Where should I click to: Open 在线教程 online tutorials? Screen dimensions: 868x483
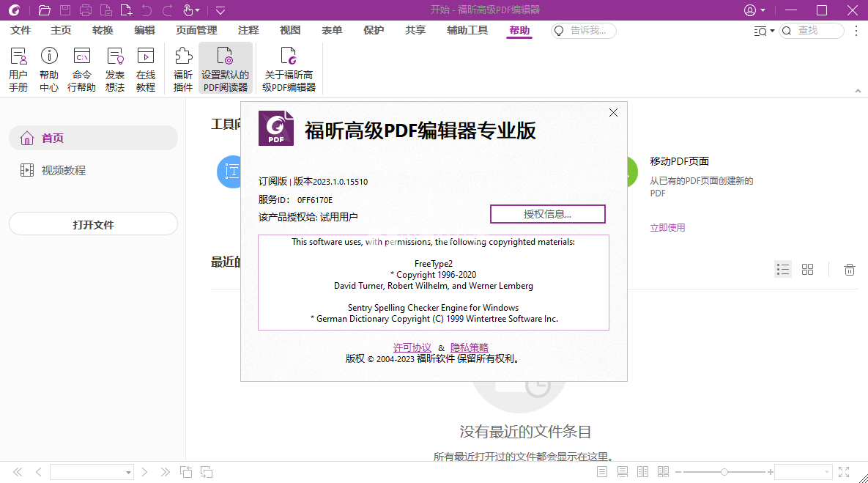(146, 69)
